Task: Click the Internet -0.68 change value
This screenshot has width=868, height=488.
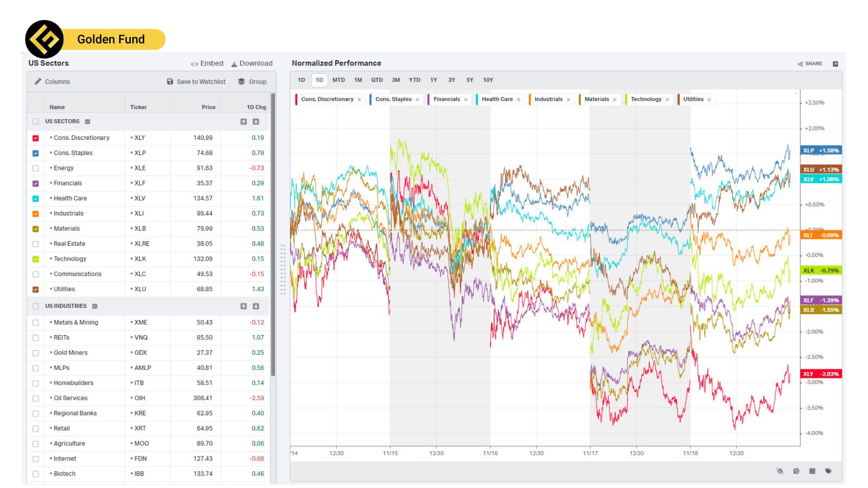Action: click(257, 459)
